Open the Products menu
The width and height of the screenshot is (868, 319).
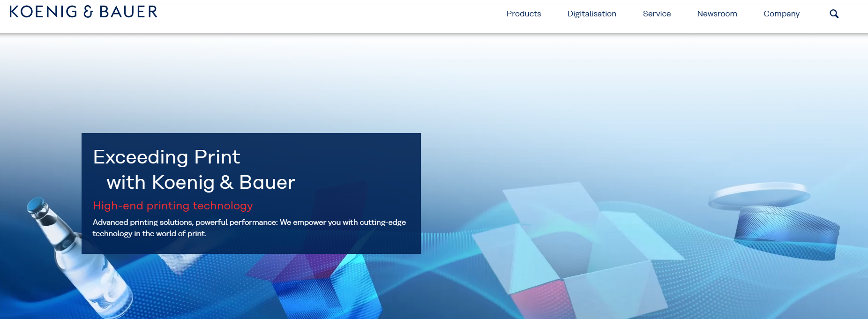[x=524, y=14]
